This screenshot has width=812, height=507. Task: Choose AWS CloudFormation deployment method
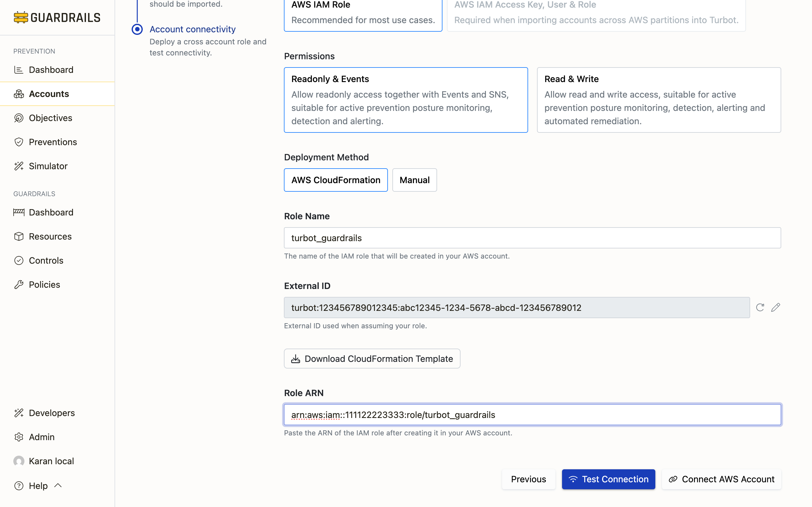click(x=336, y=180)
